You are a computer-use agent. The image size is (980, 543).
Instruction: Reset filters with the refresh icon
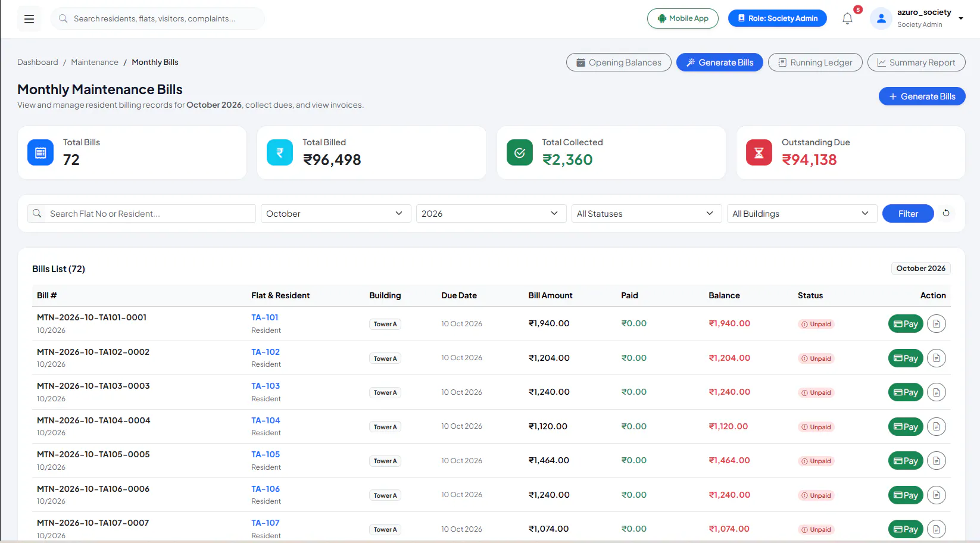pyautogui.click(x=946, y=213)
